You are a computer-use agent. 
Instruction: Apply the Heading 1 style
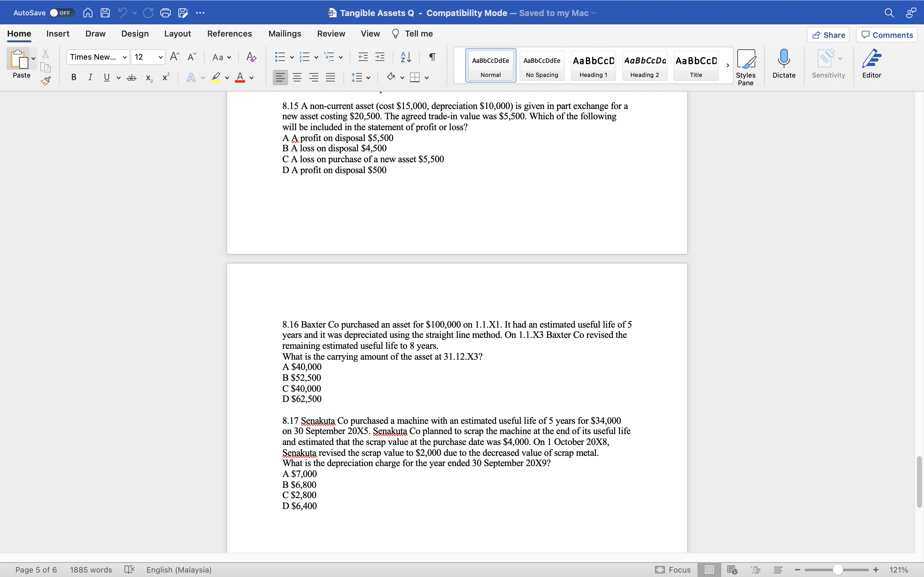pos(593,65)
